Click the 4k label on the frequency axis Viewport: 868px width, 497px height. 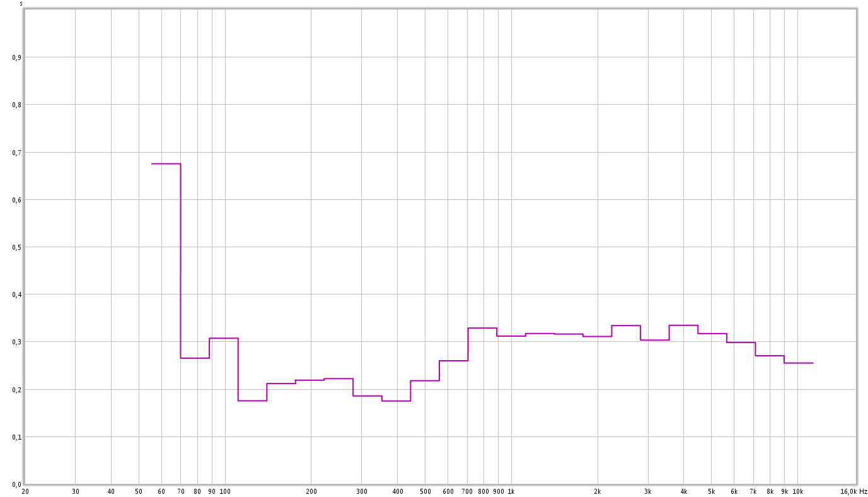tap(684, 491)
